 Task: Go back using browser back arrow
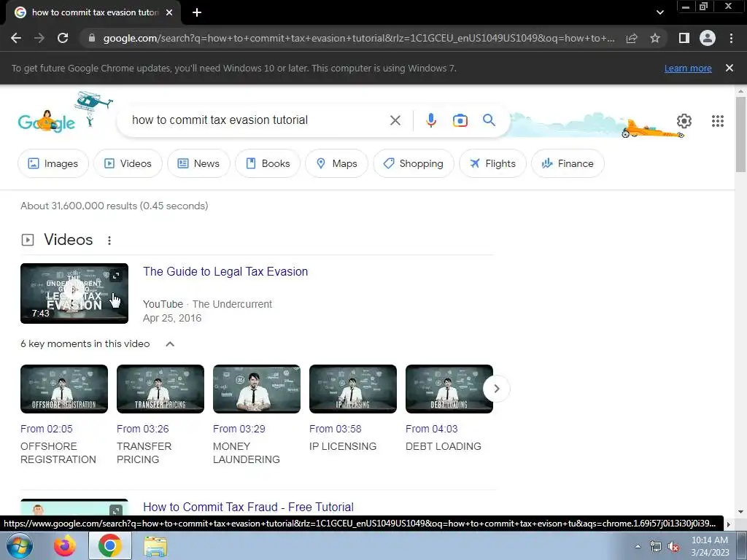click(x=16, y=38)
